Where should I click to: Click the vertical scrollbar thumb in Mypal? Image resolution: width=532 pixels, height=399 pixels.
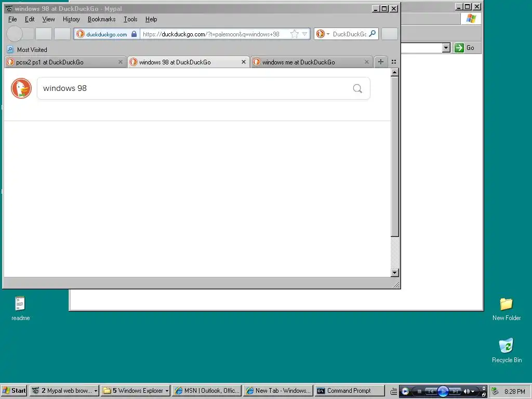pos(394,156)
